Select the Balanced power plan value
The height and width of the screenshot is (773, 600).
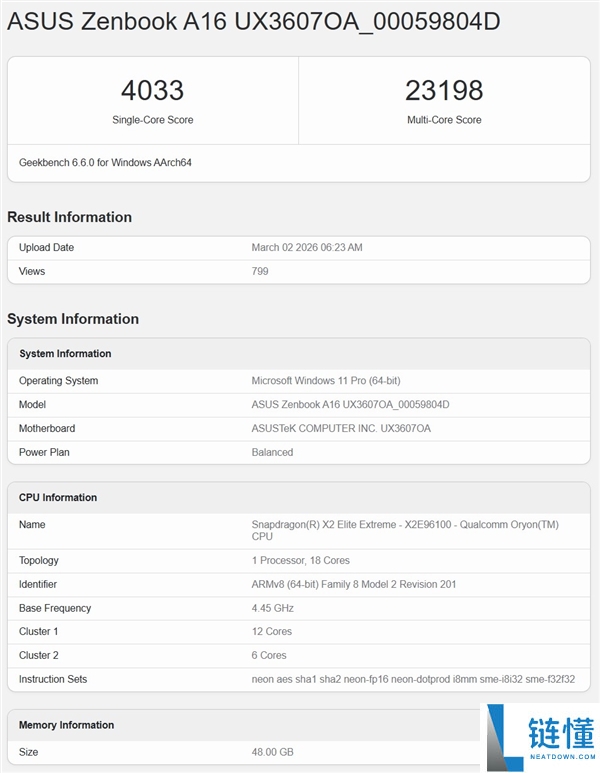click(272, 452)
